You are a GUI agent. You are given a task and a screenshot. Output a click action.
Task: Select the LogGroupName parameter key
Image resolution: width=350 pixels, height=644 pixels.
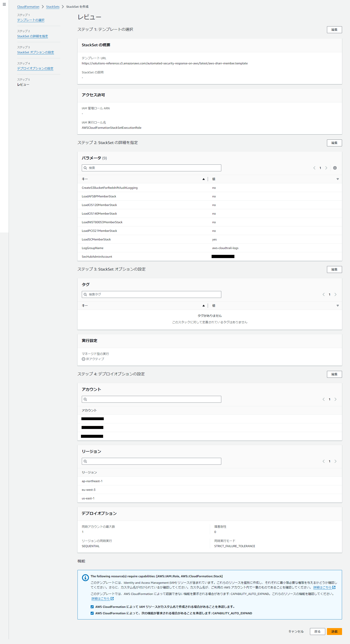click(93, 248)
